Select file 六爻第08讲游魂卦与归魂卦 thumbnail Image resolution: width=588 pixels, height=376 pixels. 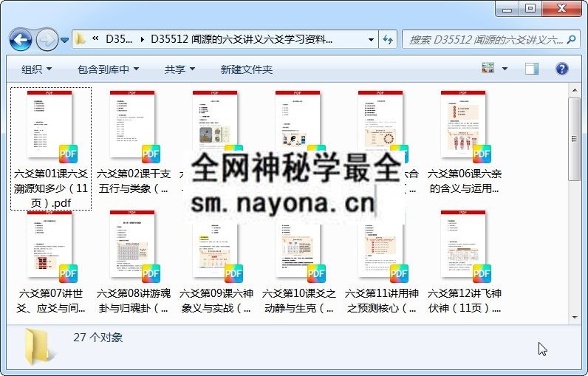pyautogui.click(x=132, y=245)
